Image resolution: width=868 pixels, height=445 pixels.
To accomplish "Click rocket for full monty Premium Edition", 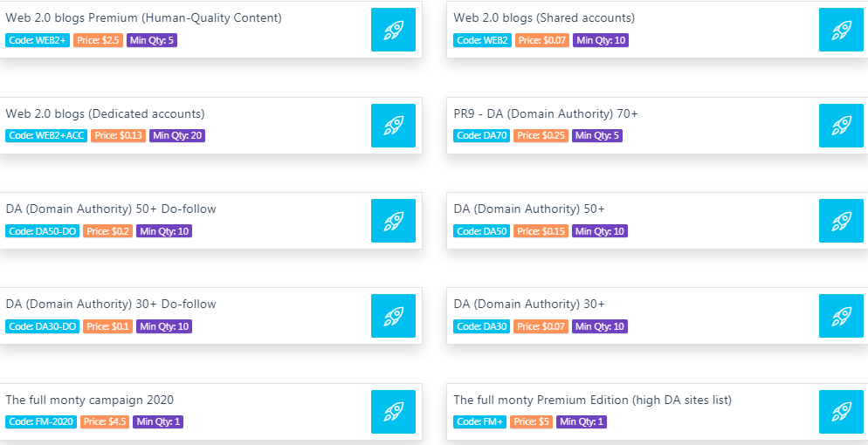I will pyautogui.click(x=841, y=412).
